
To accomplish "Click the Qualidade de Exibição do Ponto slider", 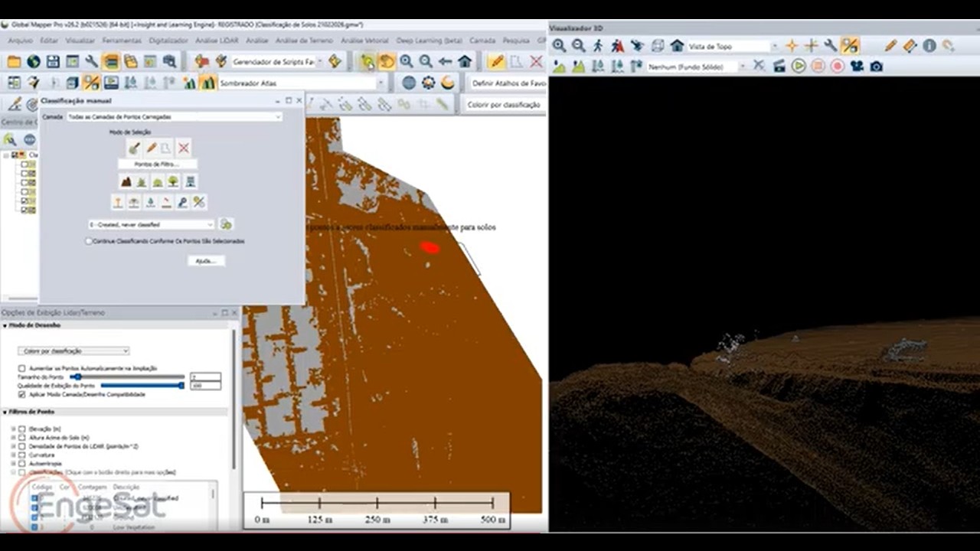I will (142, 386).
